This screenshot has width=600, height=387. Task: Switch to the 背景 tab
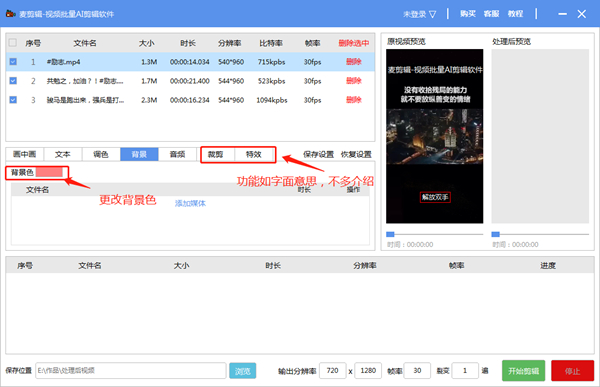tap(139, 154)
